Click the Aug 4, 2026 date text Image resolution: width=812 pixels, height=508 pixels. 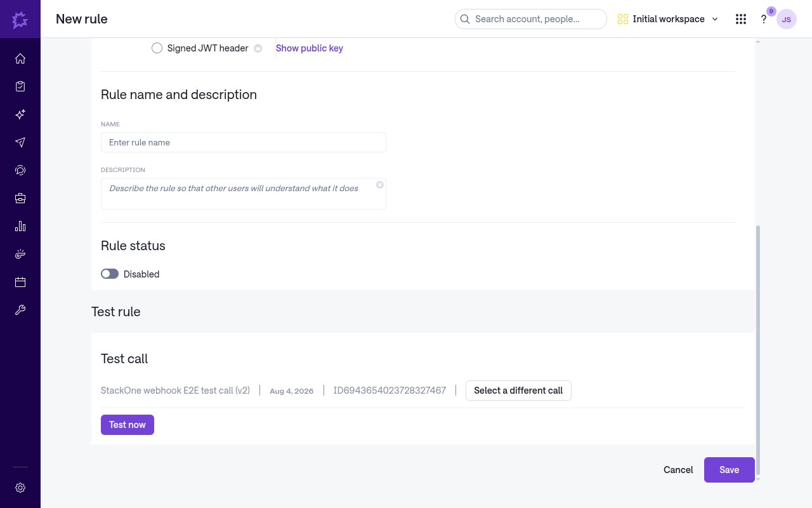pos(291,391)
